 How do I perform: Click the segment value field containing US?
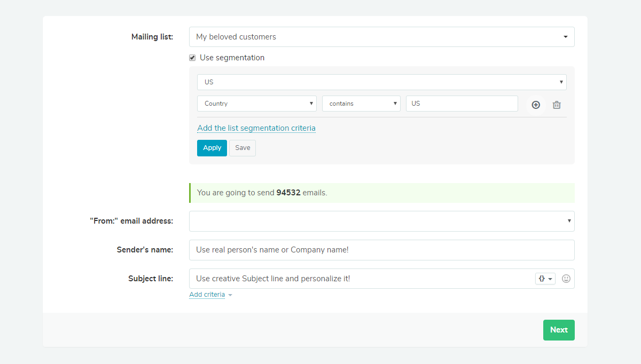pos(462,104)
